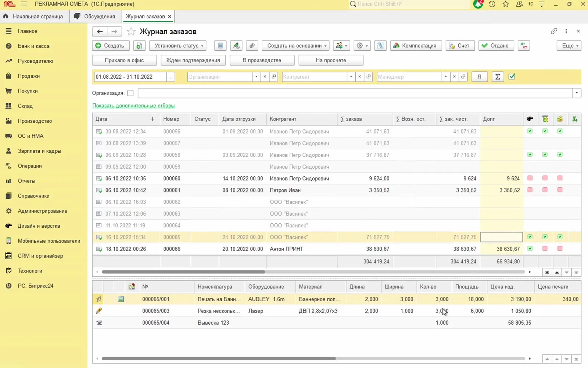588x368 pixels.
Task: Open the Производство sidebar section
Action: coord(35,121)
